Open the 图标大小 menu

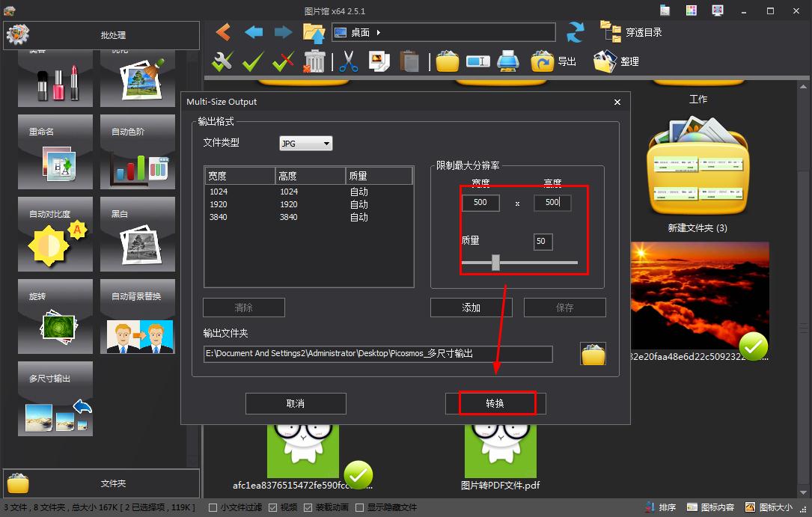click(x=769, y=508)
